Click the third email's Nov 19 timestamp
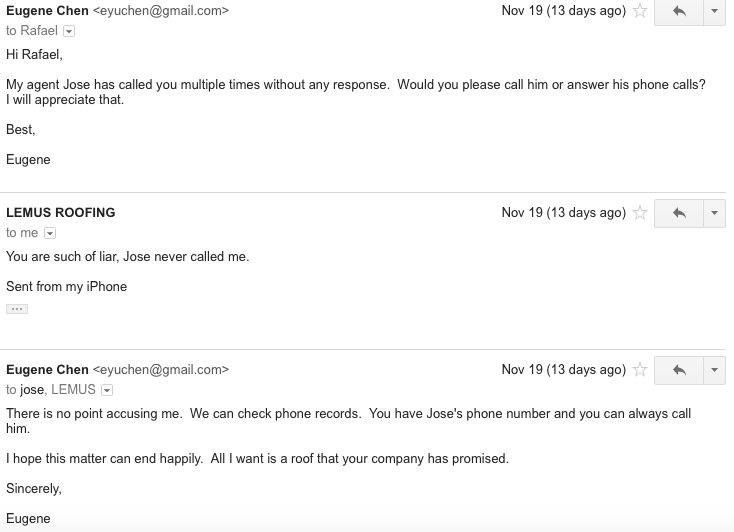 click(563, 370)
